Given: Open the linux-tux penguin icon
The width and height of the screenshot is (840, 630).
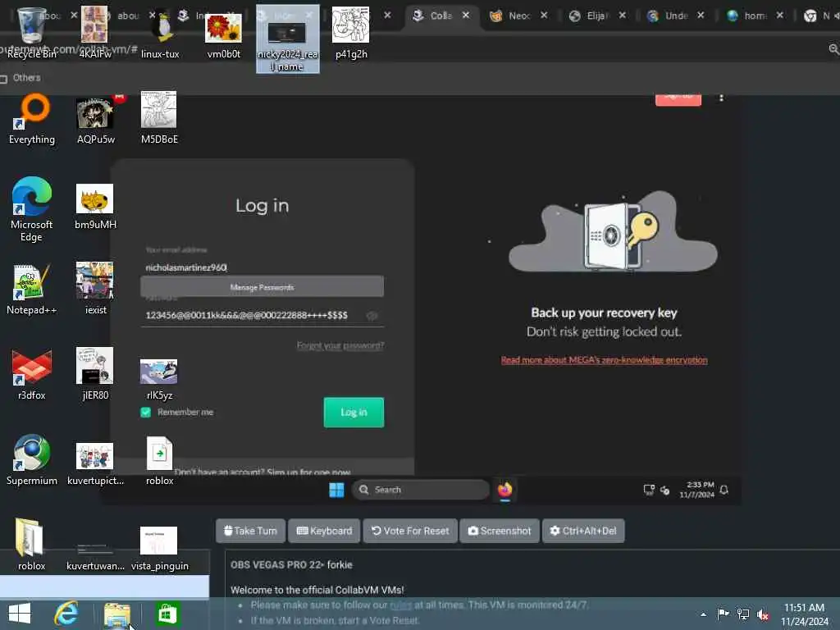Looking at the screenshot, I should point(160,32).
